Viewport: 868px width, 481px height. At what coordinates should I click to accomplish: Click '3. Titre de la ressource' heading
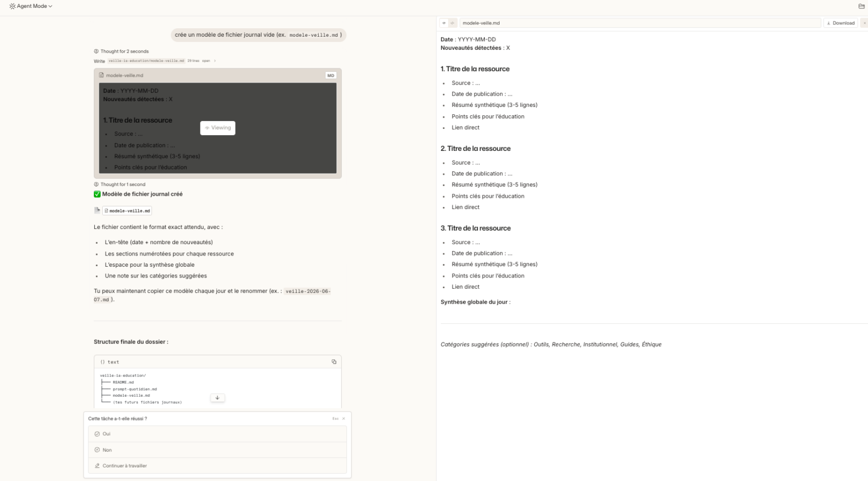476,228
